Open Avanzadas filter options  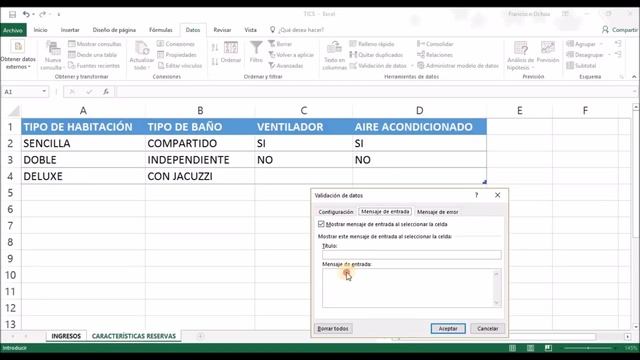(286, 65)
